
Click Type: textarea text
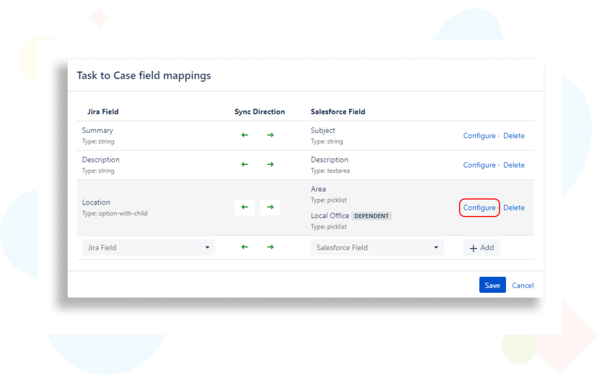coord(330,171)
